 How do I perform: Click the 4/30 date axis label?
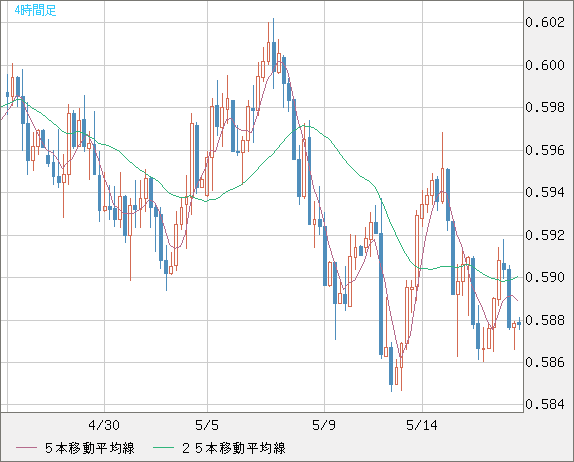pyautogui.click(x=104, y=425)
